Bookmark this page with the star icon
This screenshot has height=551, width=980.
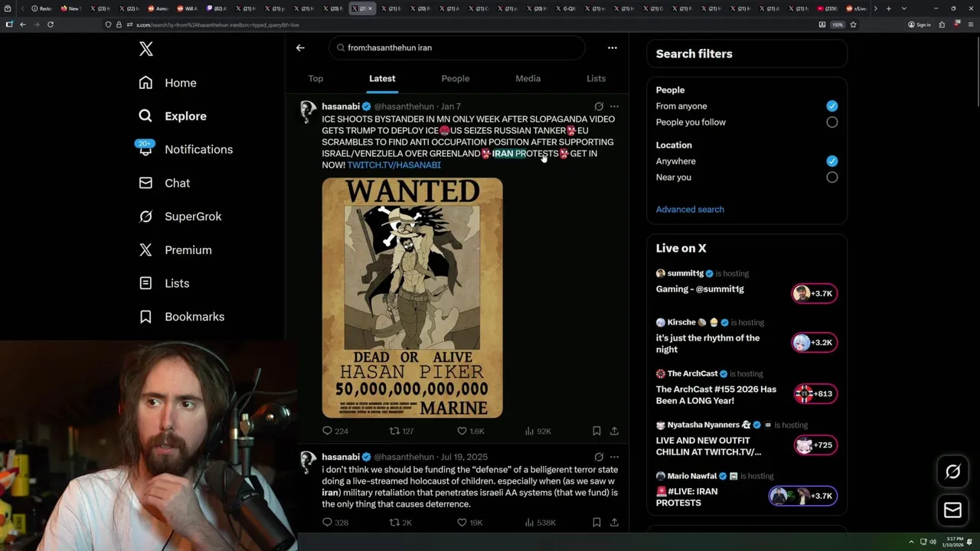point(853,24)
